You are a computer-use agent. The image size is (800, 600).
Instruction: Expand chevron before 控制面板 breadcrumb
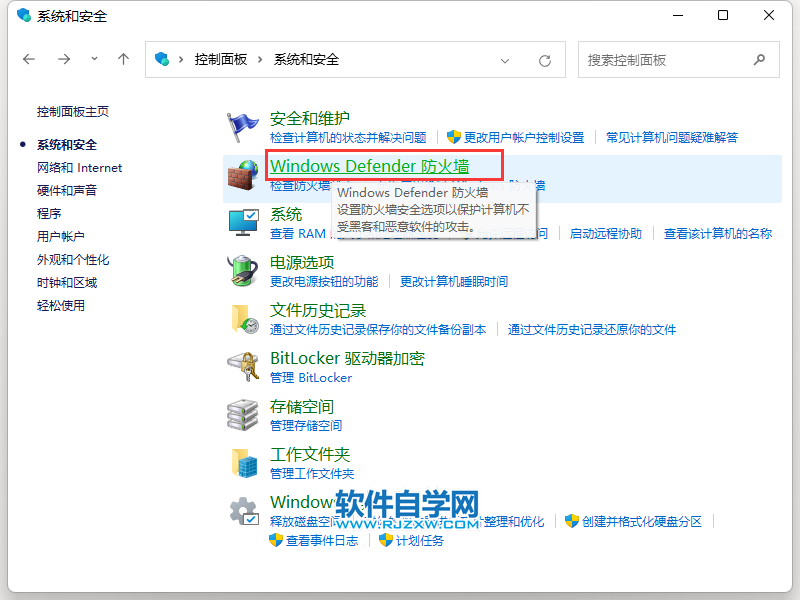[x=181, y=60]
